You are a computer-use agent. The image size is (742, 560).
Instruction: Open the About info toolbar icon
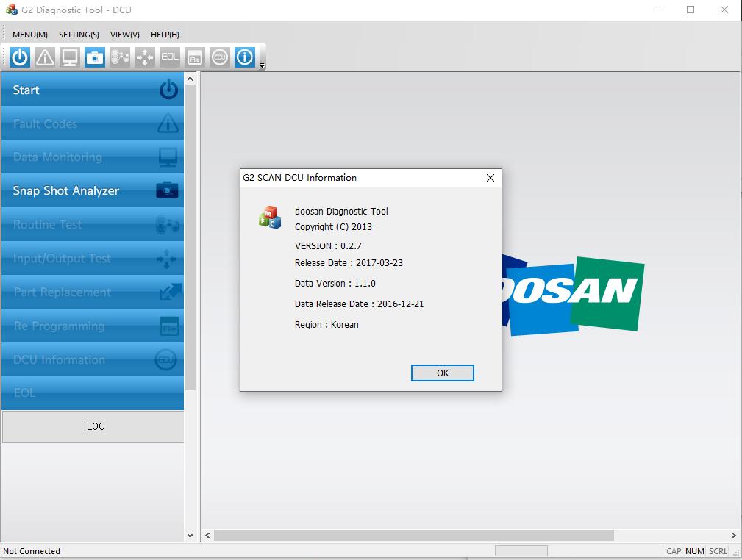pos(245,58)
